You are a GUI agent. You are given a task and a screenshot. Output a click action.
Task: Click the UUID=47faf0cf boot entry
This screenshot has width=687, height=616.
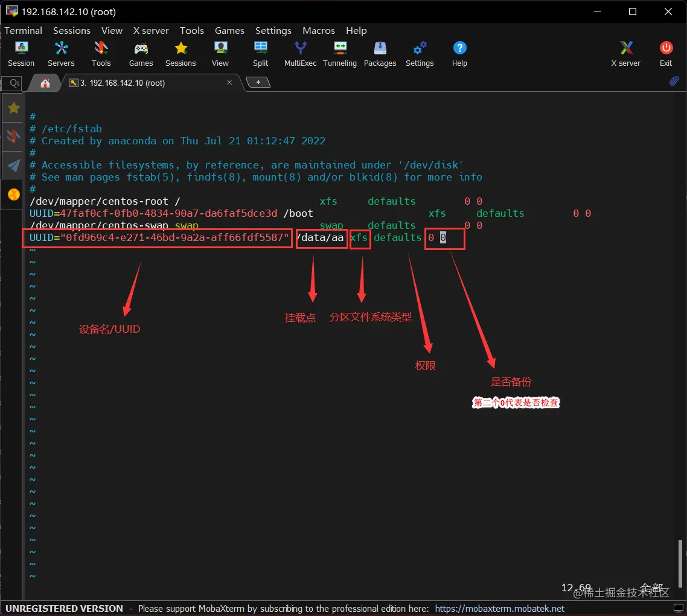(171, 213)
